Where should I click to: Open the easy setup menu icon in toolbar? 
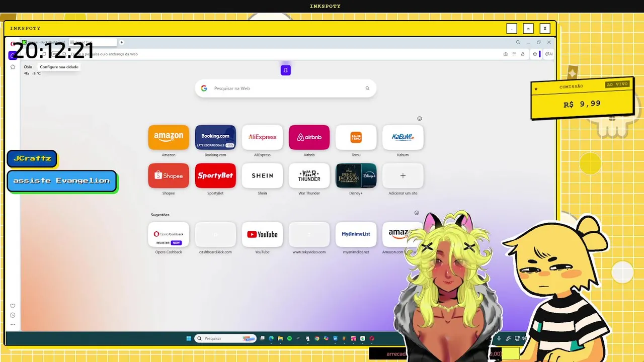(x=514, y=54)
